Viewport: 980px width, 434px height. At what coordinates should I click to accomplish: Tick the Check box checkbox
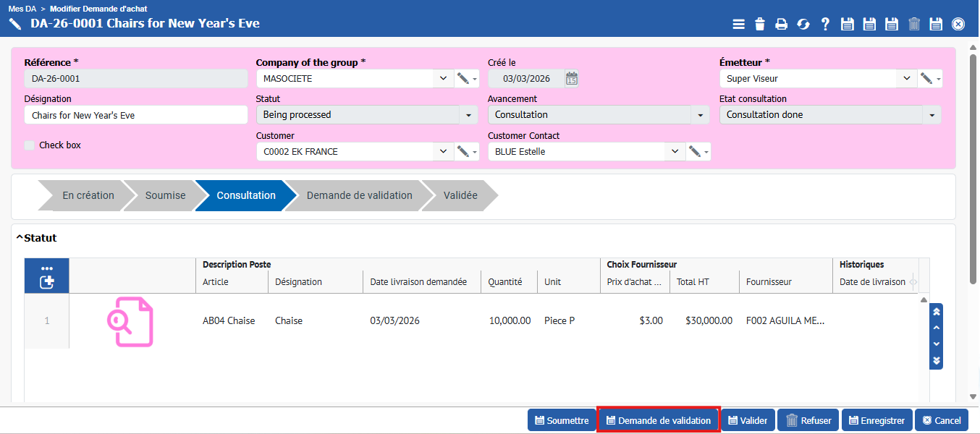[30, 145]
